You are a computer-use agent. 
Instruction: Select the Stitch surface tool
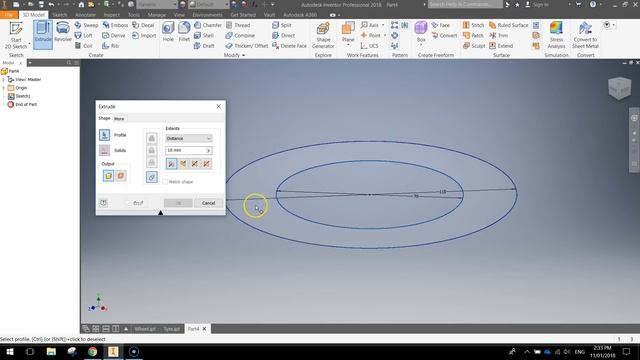(473, 25)
